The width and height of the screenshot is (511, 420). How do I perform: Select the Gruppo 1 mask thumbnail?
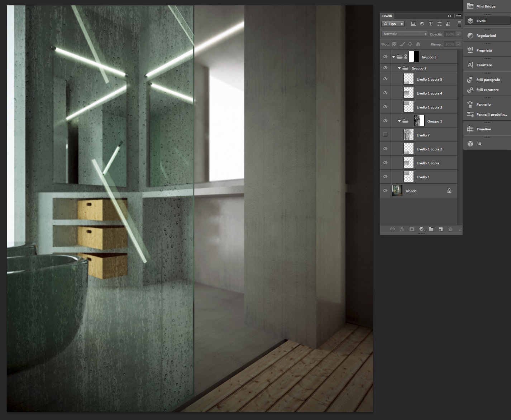[419, 121]
